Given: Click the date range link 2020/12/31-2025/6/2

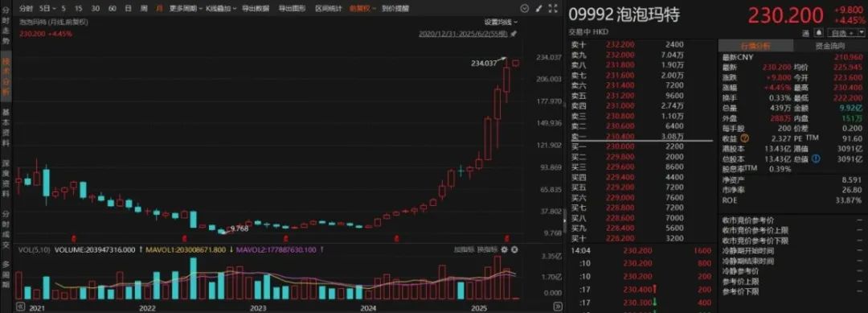Looking at the screenshot, I should tap(463, 34).
